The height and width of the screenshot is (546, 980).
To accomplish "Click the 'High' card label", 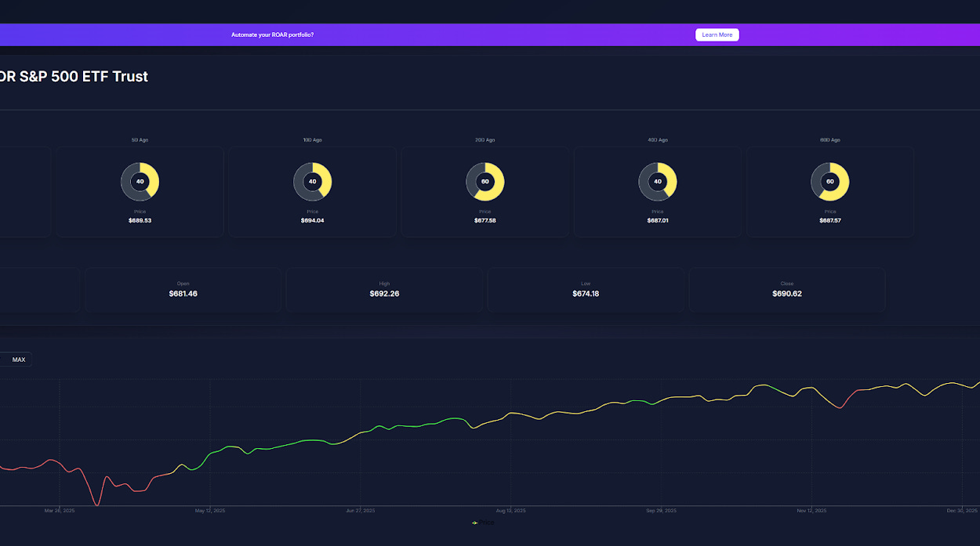I will coord(384,284).
